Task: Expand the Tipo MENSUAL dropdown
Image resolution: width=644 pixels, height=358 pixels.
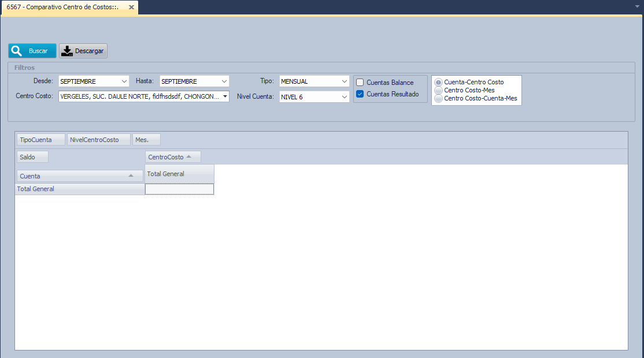Action: 345,81
